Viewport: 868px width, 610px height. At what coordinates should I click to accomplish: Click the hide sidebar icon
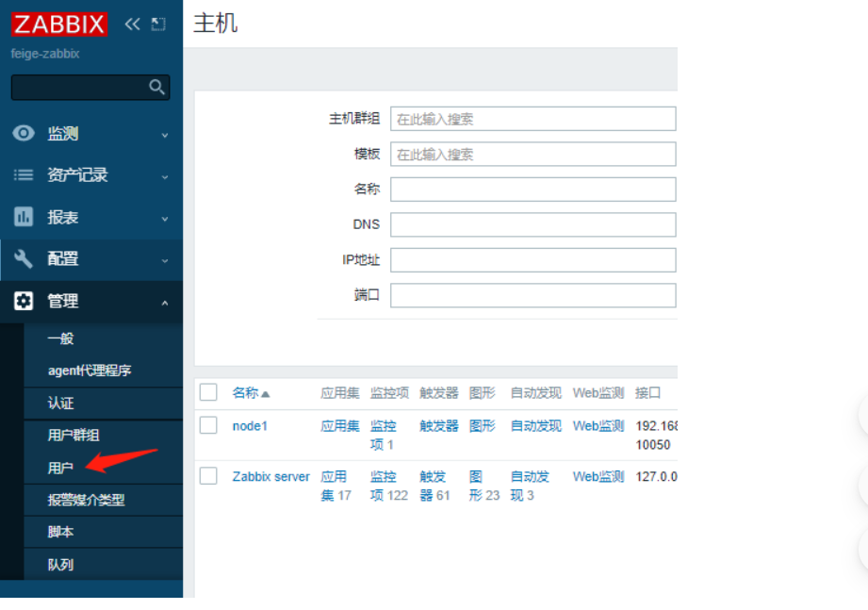(x=157, y=25)
